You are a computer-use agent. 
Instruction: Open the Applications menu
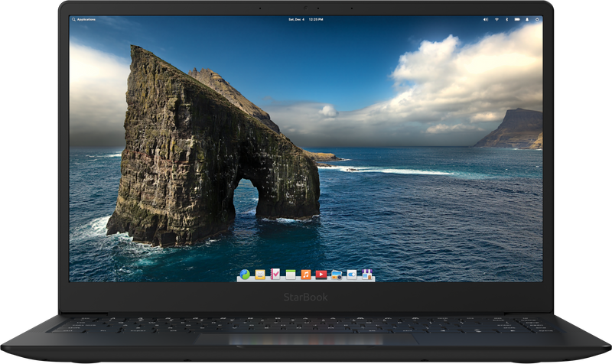pos(83,19)
